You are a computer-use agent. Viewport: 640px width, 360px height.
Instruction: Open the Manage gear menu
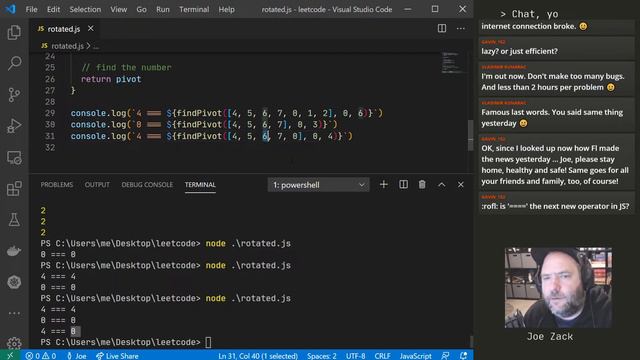click(x=14, y=343)
